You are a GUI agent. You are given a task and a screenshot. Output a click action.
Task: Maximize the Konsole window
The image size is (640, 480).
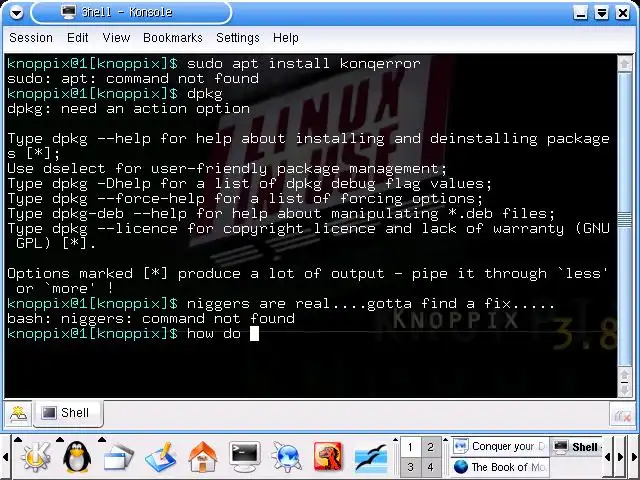tap(602, 13)
